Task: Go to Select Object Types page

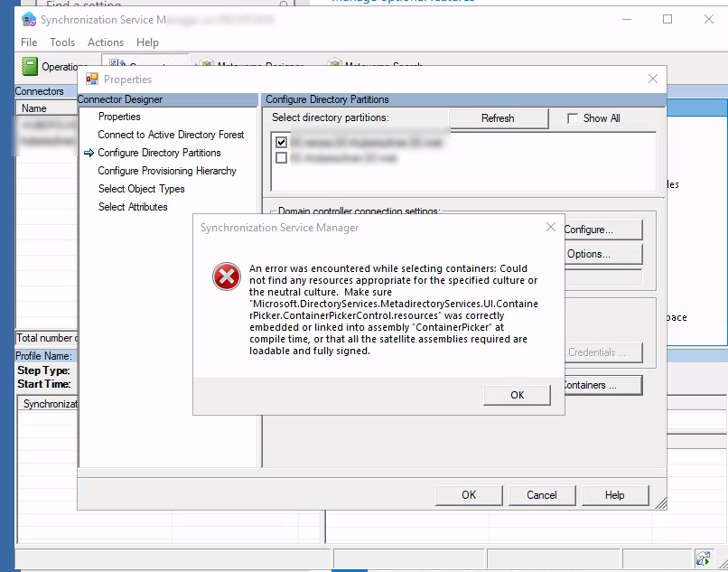Action: coord(142,189)
